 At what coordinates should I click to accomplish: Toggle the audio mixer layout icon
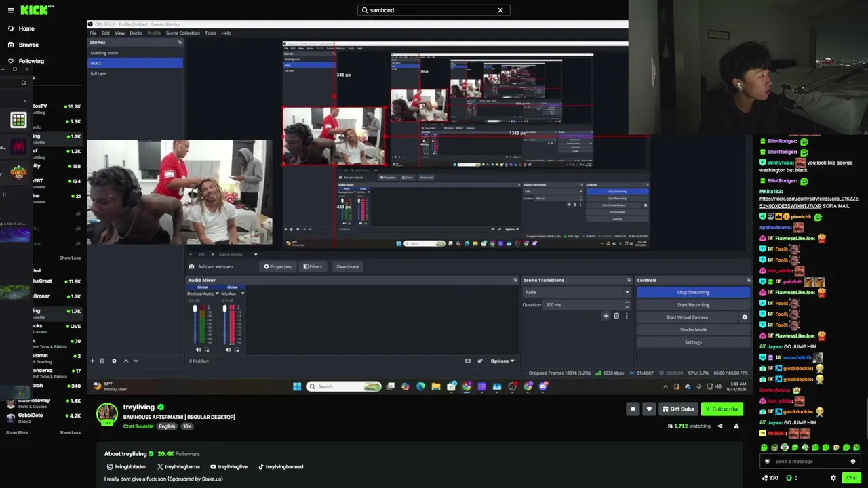pyautogui.click(x=467, y=361)
